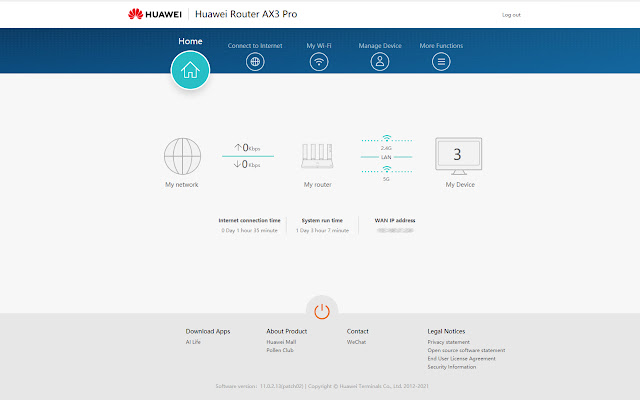Click the WAN IP address heading
This screenshot has height=400, width=640.
coord(395,220)
